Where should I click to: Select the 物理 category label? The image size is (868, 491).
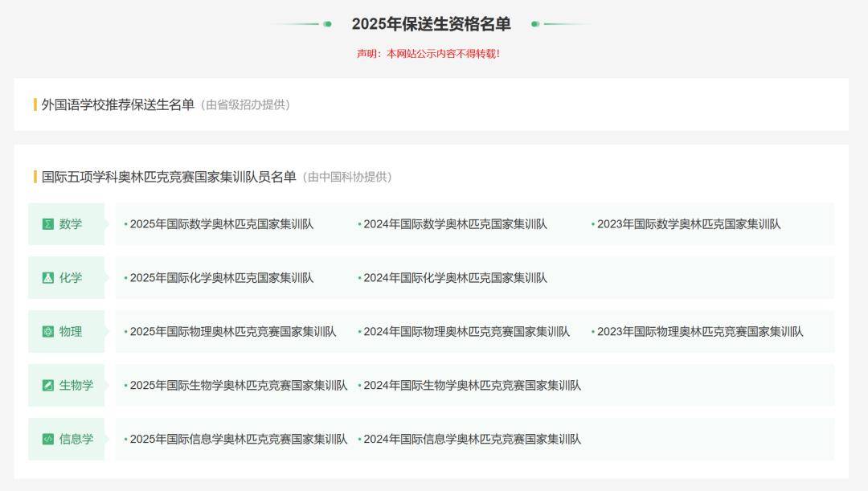point(71,332)
